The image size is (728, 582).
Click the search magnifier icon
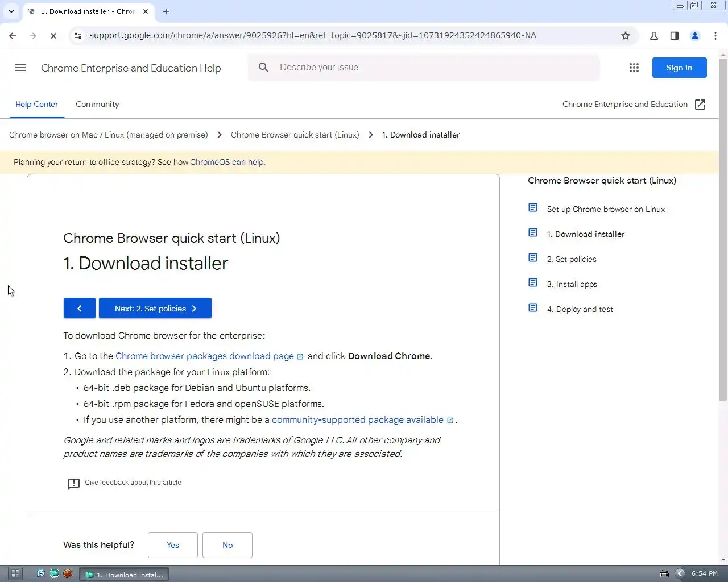click(x=263, y=68)
